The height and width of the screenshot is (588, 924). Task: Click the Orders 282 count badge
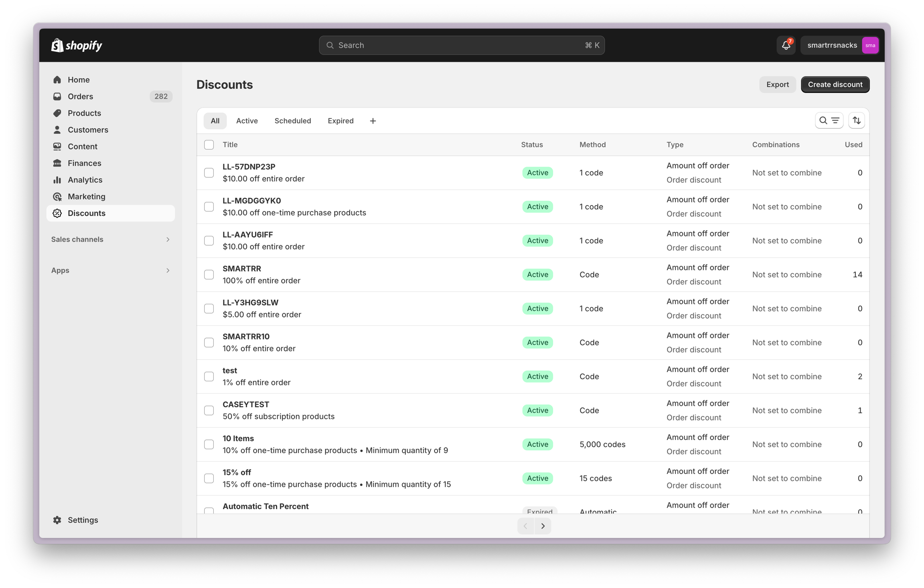(161, 96)
